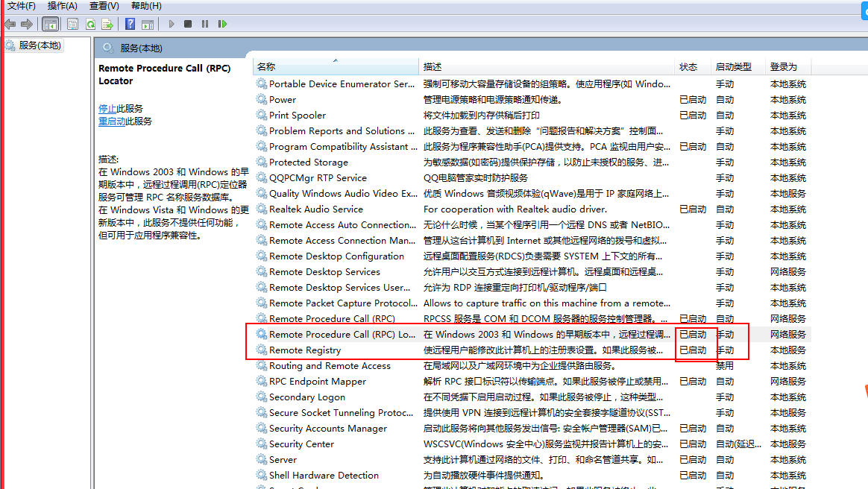This screenshot has width=868, height=489.
Task: Click the Pause service icon
Action: pos(205,24)
